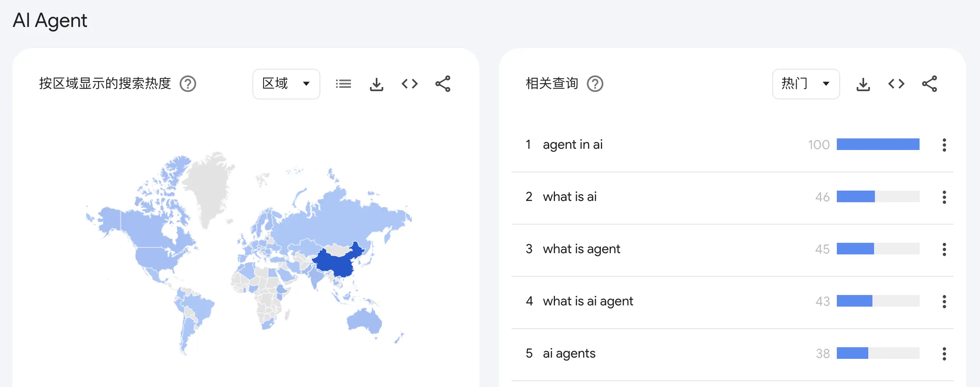Open the 热门 sorting dropdown

[806, 84]
